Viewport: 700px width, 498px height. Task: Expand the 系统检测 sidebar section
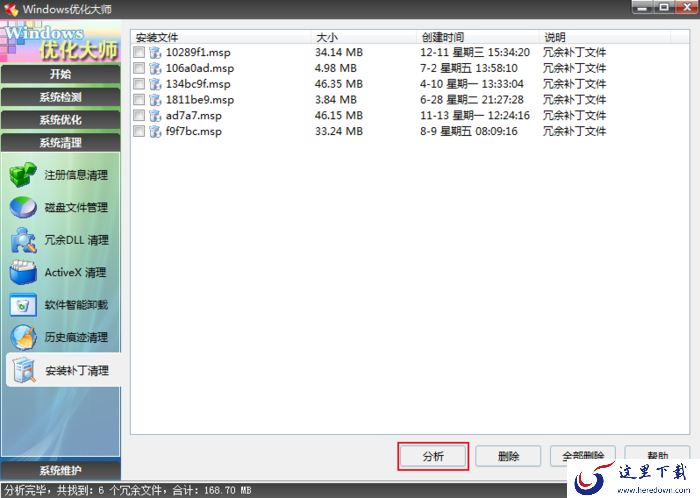coord(60,97)
